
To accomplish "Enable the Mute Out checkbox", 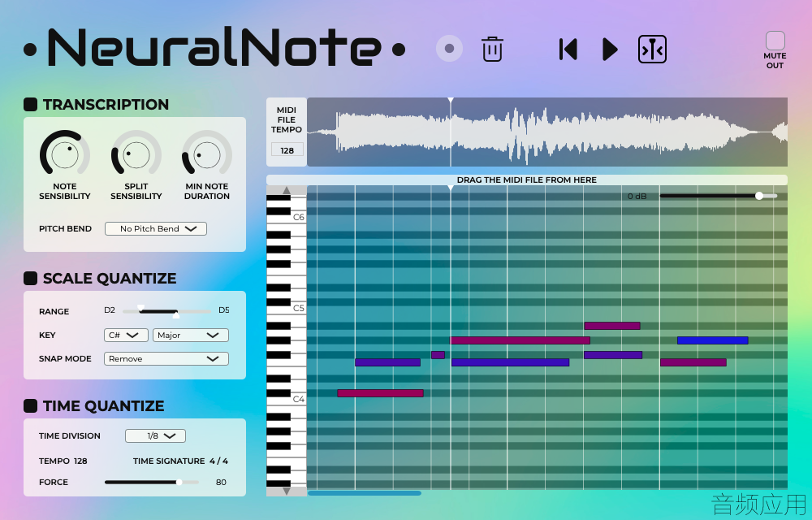I will (775, 41).
